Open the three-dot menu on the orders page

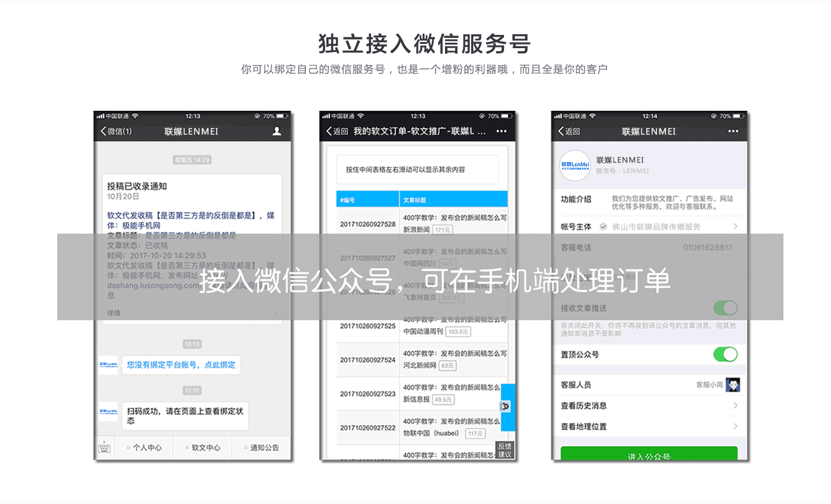coord(501,131)
